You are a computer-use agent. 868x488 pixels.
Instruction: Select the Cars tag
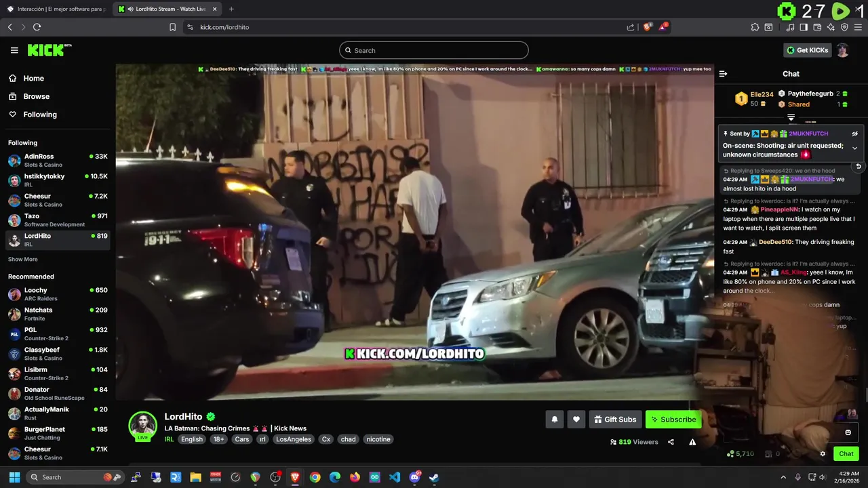[x=242, y=439]
